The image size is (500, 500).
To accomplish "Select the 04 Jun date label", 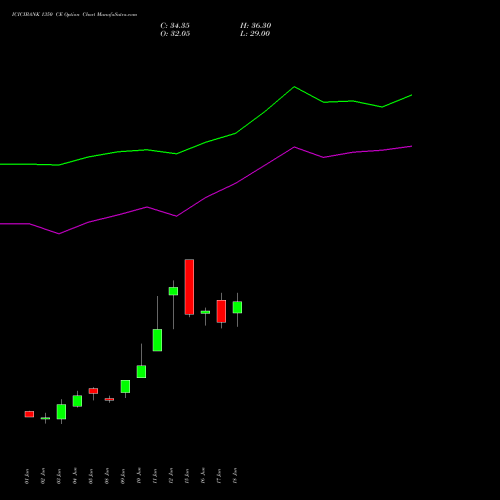I will pos(75,476).
